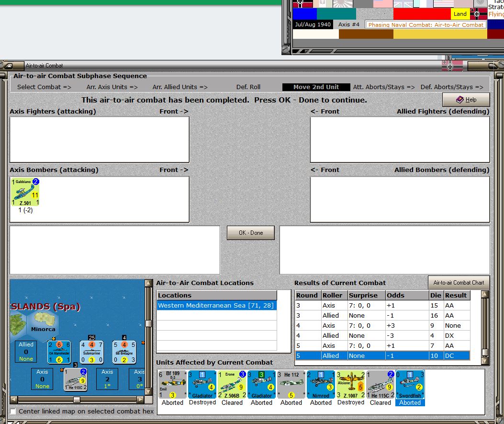504x424 pixels.
Task: Click the Die column header
Action: tap(437, 295)
